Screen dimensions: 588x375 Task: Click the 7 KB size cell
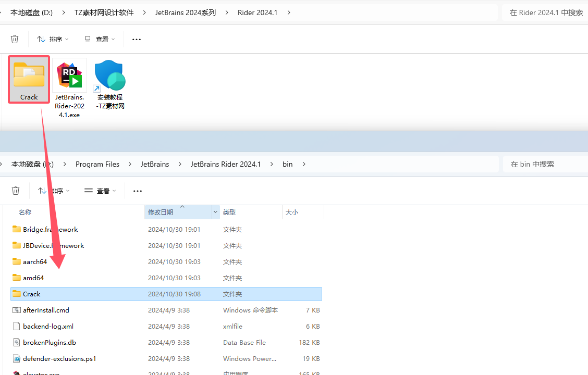click(313, 310)
